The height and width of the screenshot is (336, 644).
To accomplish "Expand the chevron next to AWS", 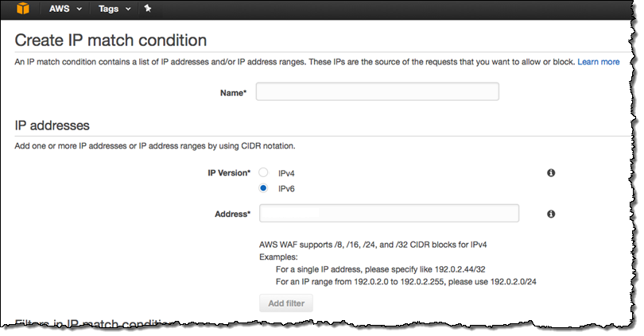I will (x=80, y=9).
